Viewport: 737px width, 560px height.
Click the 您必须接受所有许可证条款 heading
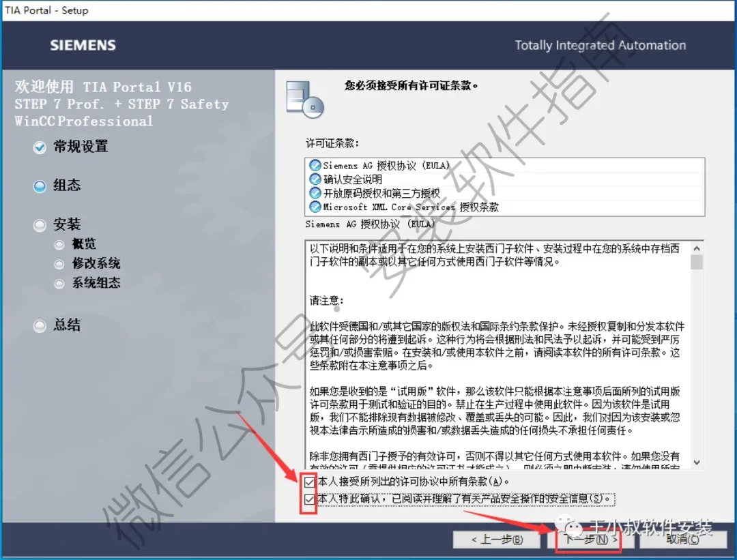(x=411, y=85)
